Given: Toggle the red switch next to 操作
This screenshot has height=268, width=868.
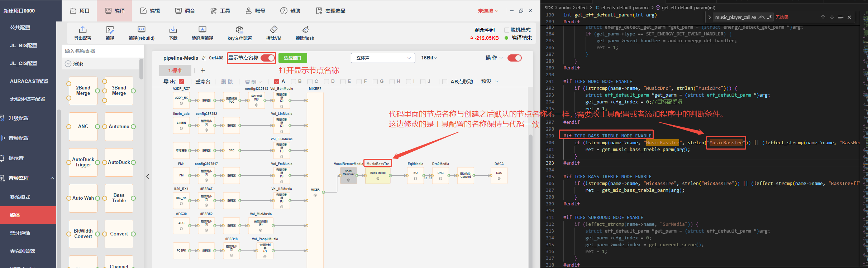Looking at the screenshot, I should (x=515, y=58).
